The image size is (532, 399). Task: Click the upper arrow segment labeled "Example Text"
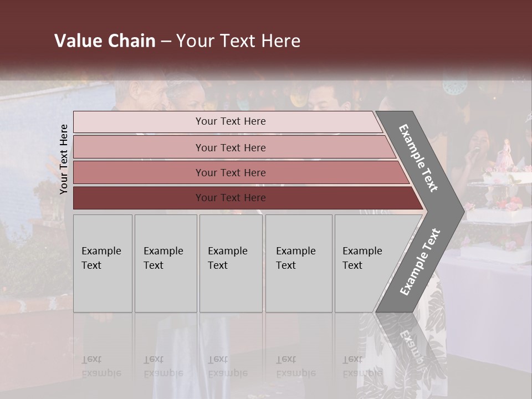point(420,158)
